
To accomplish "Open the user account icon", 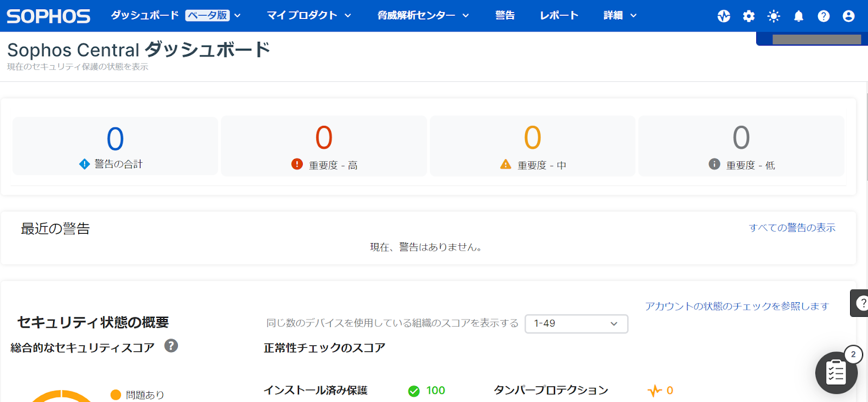I will pos(848,16).
